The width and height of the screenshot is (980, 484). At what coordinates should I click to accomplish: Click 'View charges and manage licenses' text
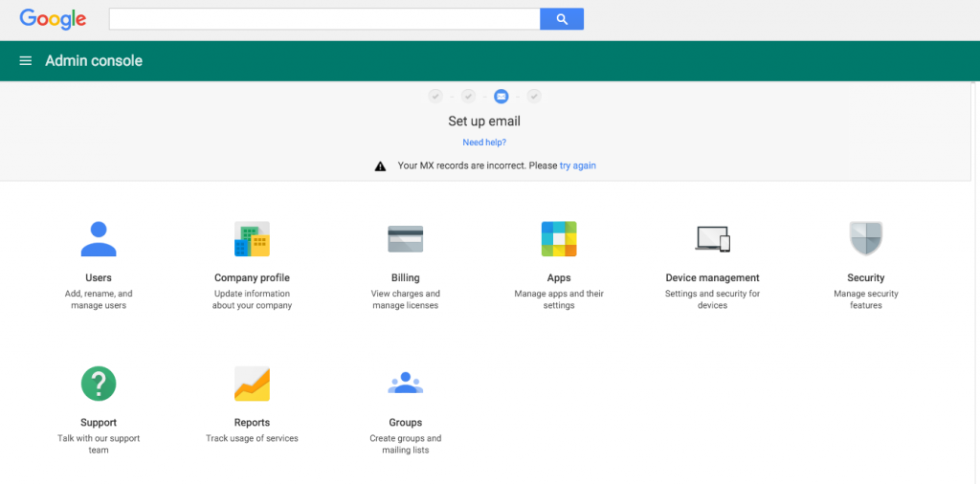406,299
